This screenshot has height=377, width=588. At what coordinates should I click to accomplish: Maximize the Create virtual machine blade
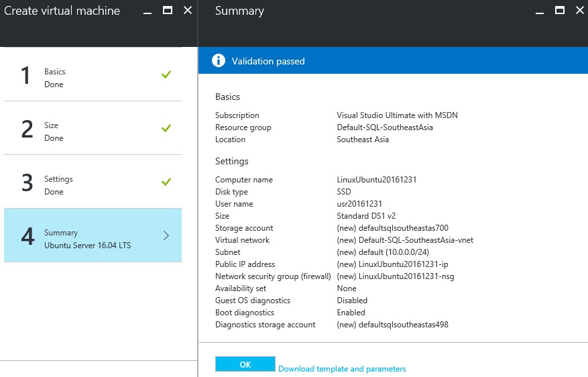(168, 10)
